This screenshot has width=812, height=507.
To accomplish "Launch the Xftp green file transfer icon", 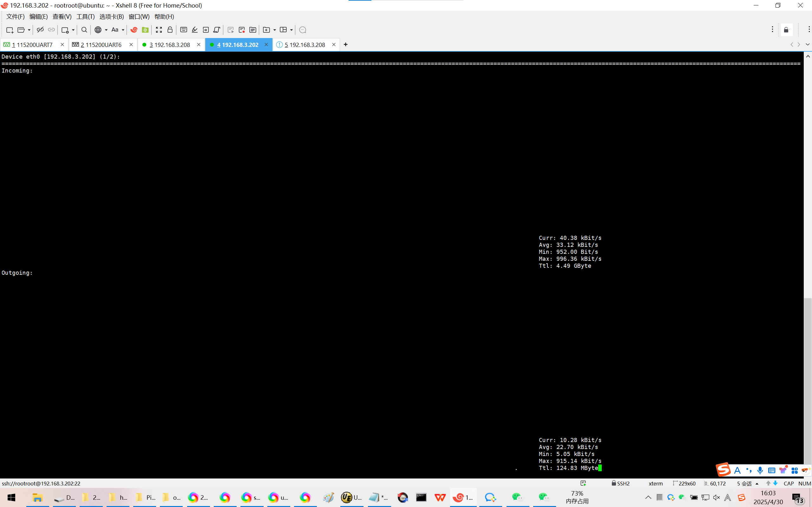I will coord(145,30).
